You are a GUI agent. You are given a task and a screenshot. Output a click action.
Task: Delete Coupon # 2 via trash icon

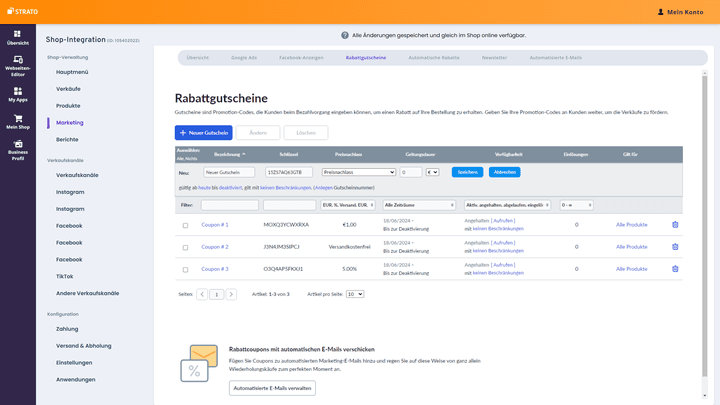[675, 247]
